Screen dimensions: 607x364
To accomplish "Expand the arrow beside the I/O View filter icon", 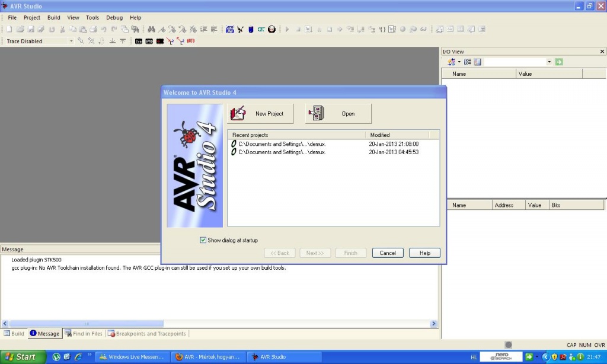I will click(459, 62).
